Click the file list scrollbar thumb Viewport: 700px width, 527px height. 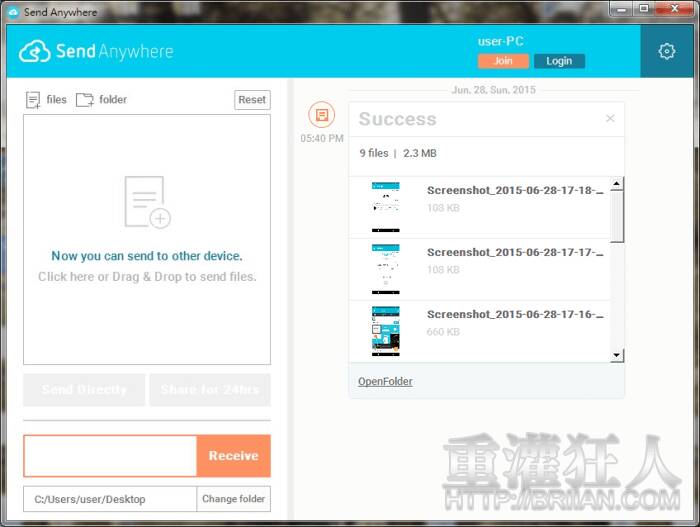click(x=617, y=217)
